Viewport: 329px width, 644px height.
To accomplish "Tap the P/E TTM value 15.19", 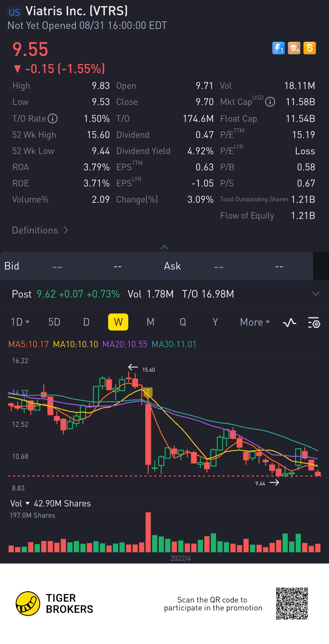I will pyautogui.click(x=303, y=135).
